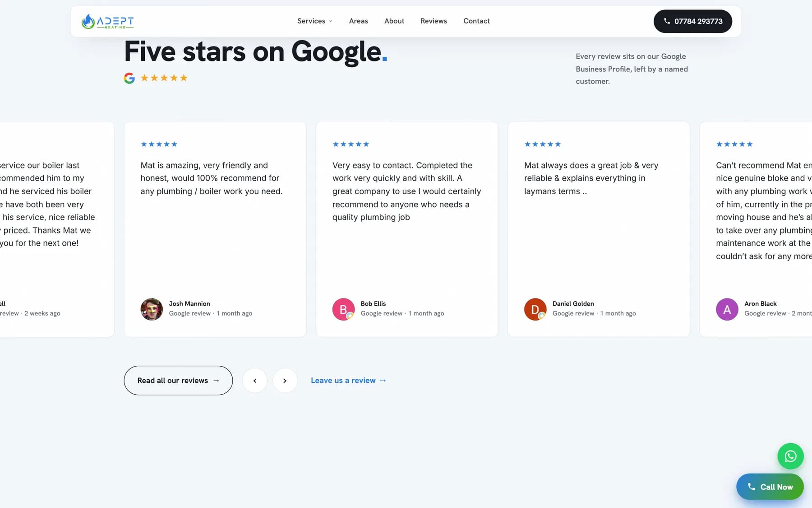The height and width of the screenshot is (508, 812).
Task: Click Bob Ellis avatar circle
Action: click(343, 309)
